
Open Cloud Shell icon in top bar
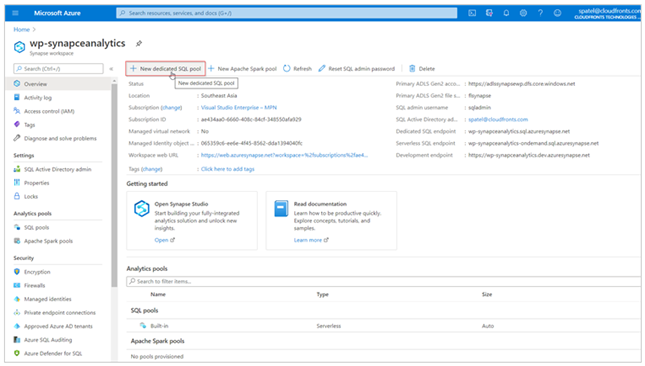[472, 13]
